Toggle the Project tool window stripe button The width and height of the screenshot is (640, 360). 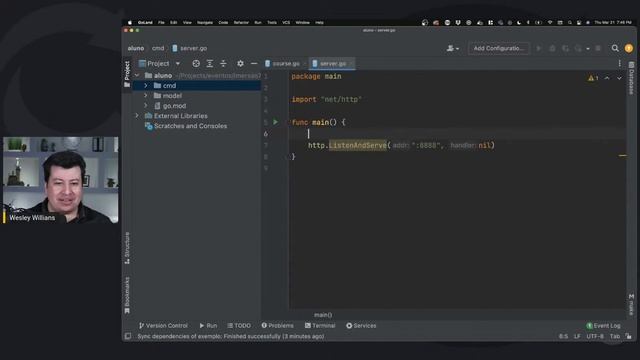click(127, 74)
